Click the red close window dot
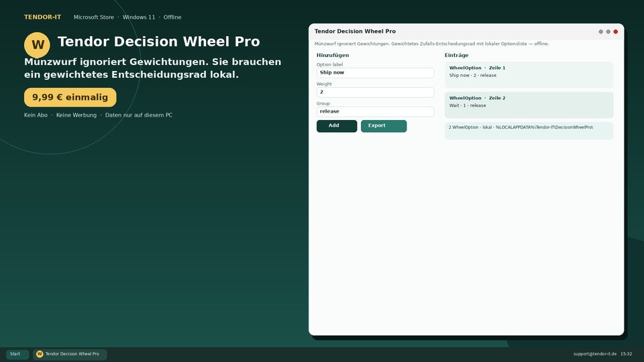 (616, 32)
